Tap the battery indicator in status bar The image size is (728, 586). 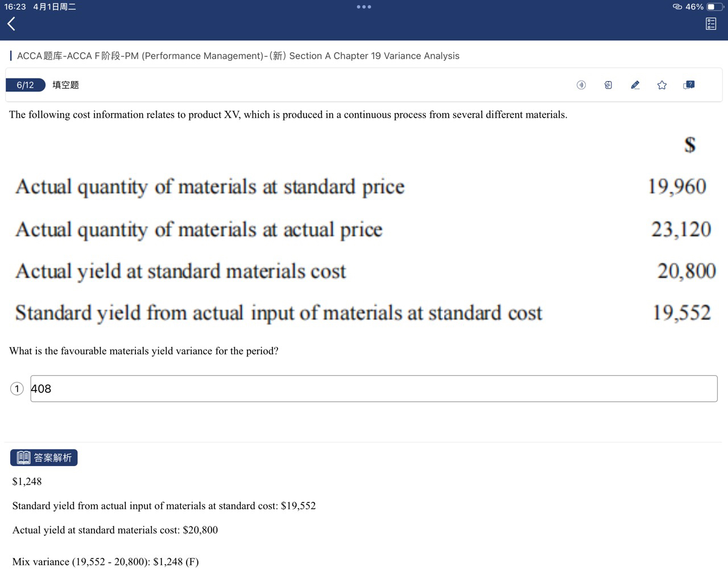click(714, 7)
